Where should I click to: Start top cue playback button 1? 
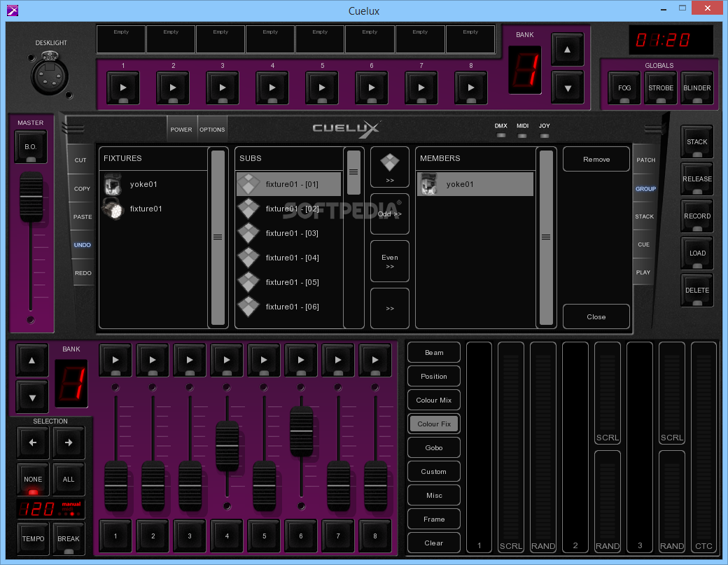123,88
